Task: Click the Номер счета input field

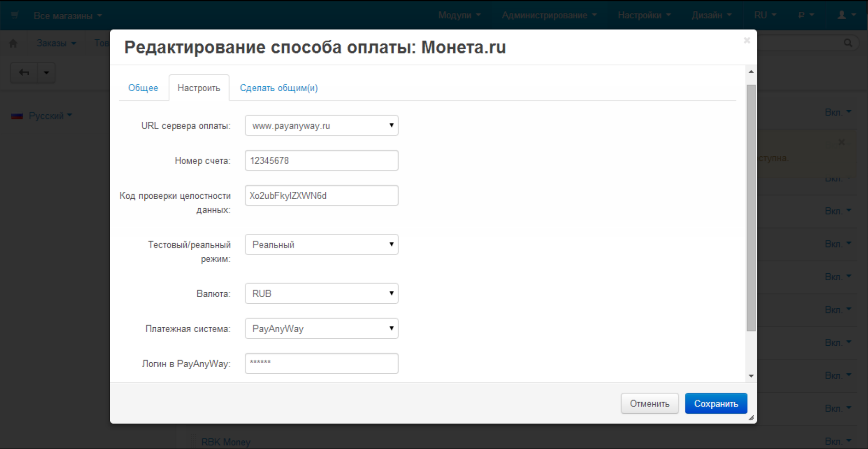Action: pos(321,161)
